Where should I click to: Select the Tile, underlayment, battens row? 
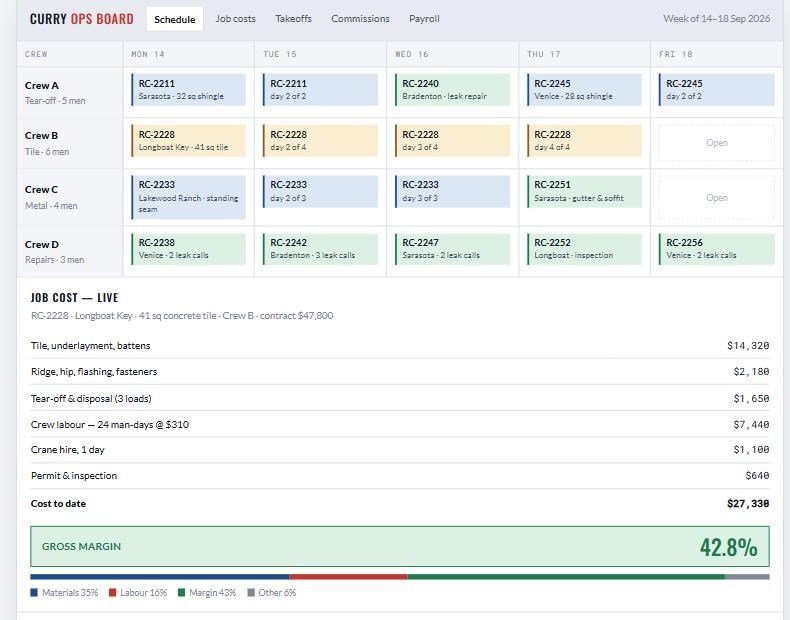pyautogui.click(x=400, y=346)
